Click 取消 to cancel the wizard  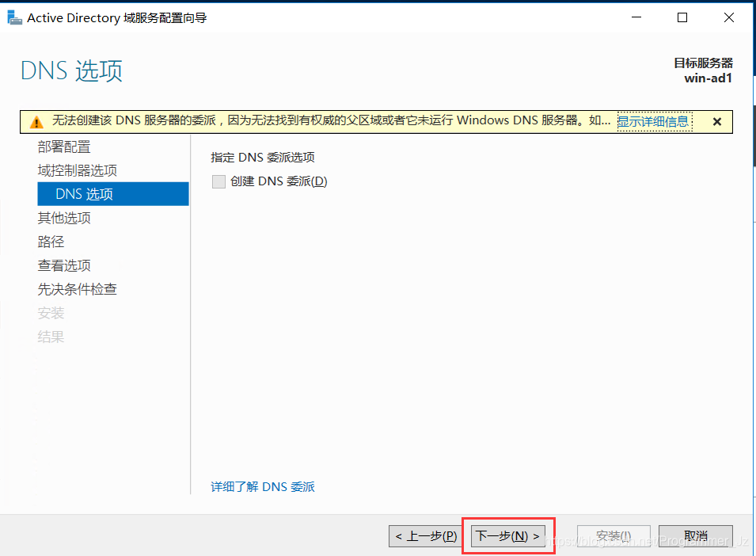click(696, 535)
